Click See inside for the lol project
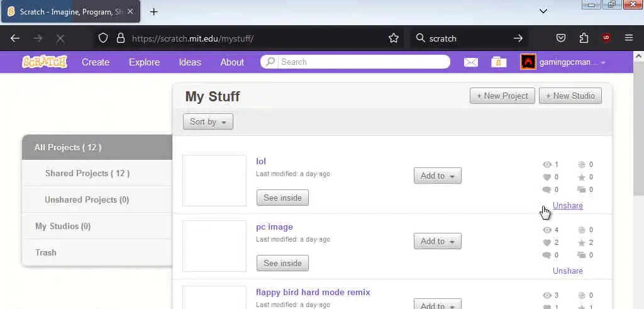 click(282, 198)
